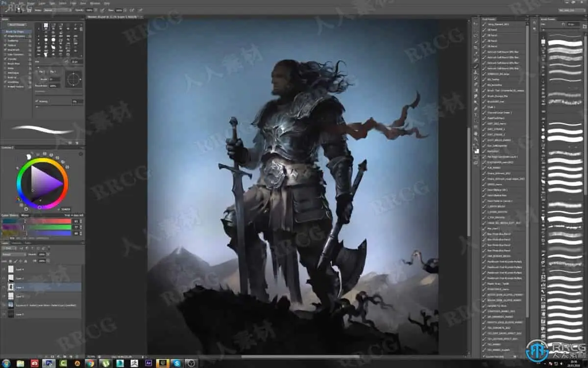The height and width of the screenshot is (368, 588).
Task: Toggle the Spacing checkbox in the Brush panel
Action: tap(37, 101)
